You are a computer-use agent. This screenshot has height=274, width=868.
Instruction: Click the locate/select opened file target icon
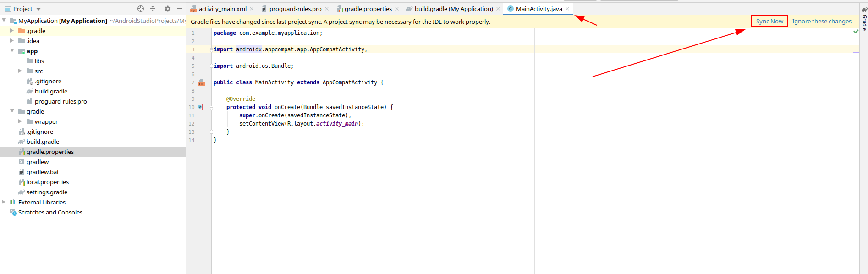[x=141, y=9]
